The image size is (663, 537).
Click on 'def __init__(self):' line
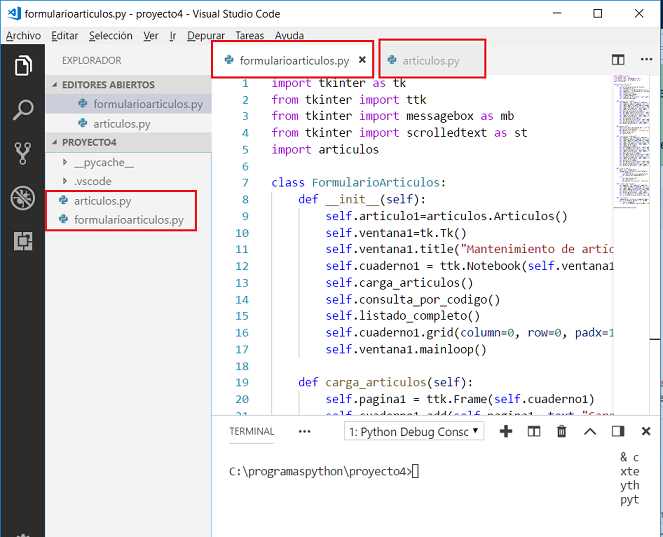coord(362,200)
